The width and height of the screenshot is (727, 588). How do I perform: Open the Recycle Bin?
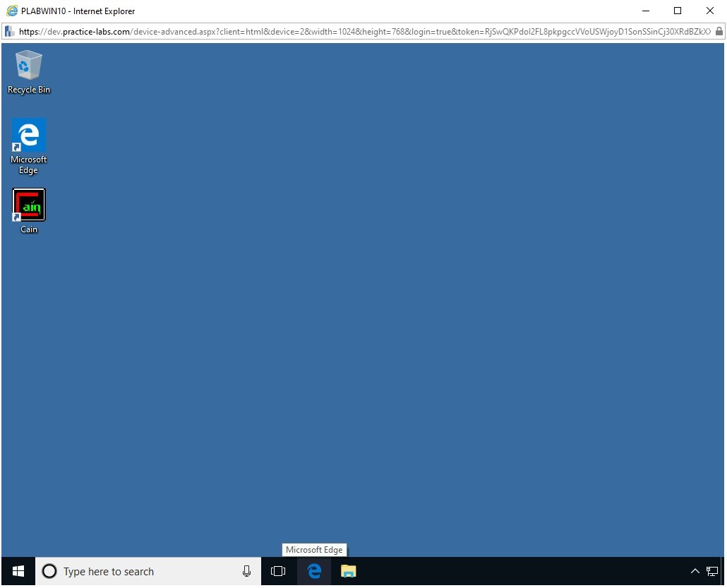28,67
